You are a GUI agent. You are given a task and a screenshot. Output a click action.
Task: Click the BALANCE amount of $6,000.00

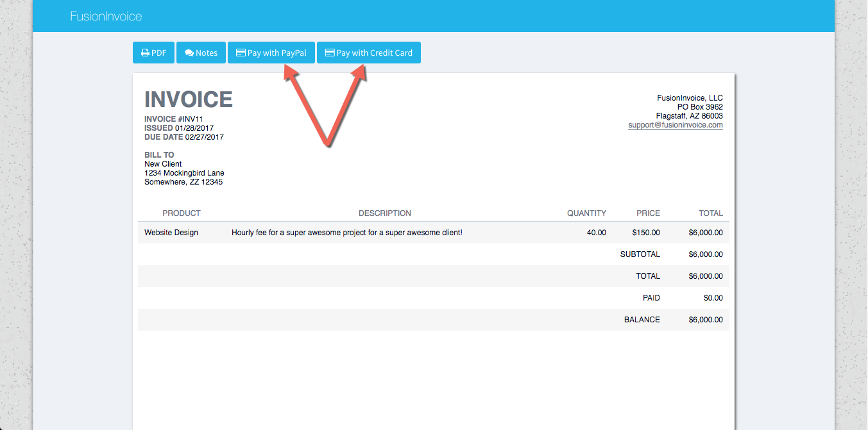click(705, 320)
